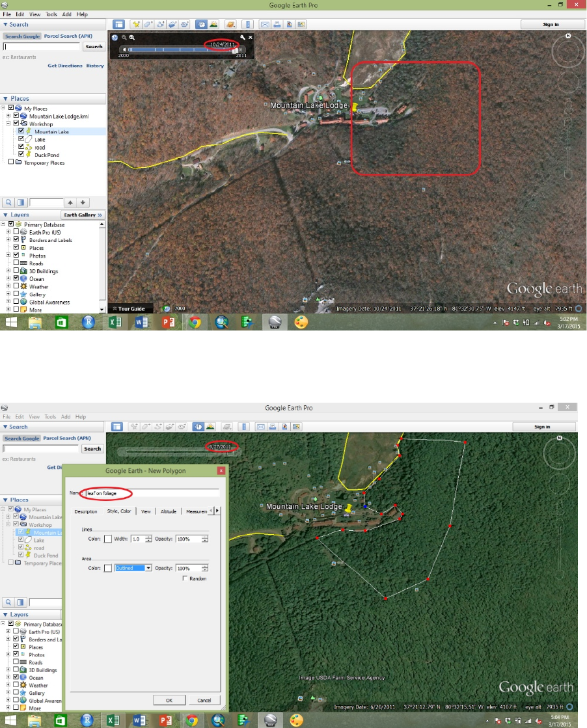The height and width of the screenshot is (728, 587).
Task: Sunlight icon in top window toolbar
Action: coord(213,25)
